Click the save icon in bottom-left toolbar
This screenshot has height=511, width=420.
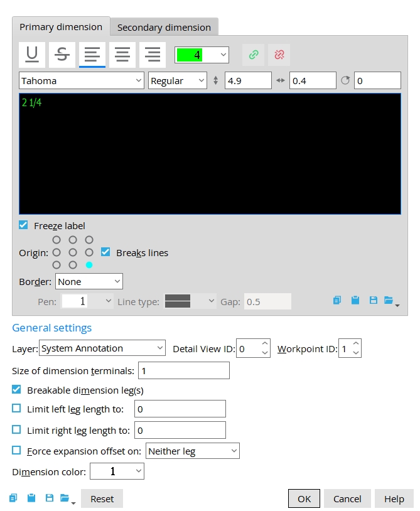[x=49, y=498]
